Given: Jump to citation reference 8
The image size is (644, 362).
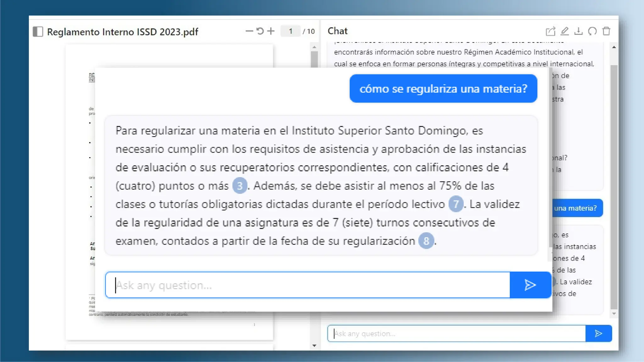Looking at the screenshot, I should 426,241.
